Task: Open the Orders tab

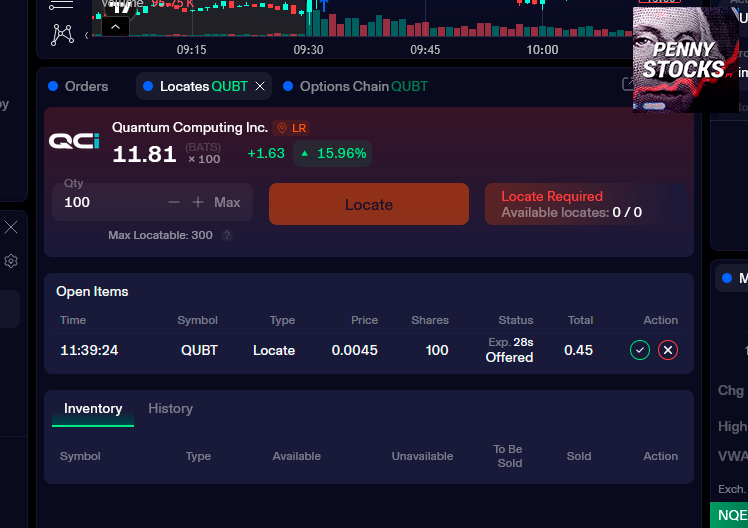Action: (79, 86)
